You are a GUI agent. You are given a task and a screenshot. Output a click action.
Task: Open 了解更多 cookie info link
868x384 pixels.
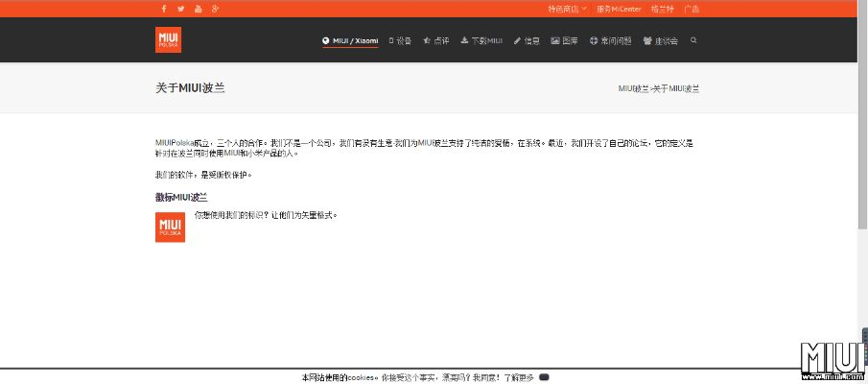point(519,377)
